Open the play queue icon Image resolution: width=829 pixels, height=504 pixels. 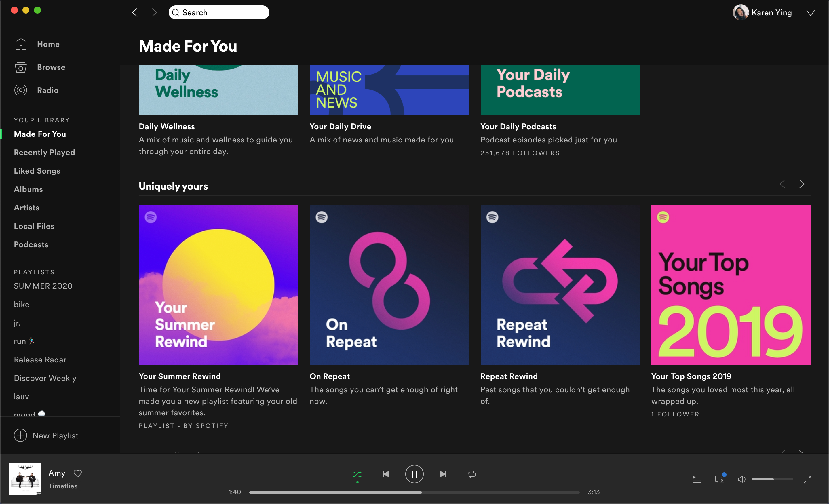tap(697, 479)
